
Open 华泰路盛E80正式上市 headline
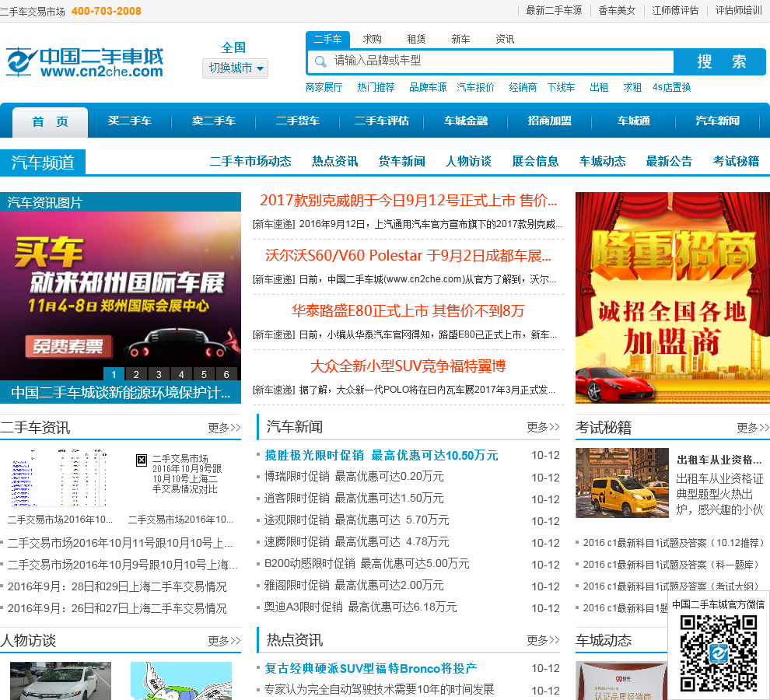coord(408,311)
